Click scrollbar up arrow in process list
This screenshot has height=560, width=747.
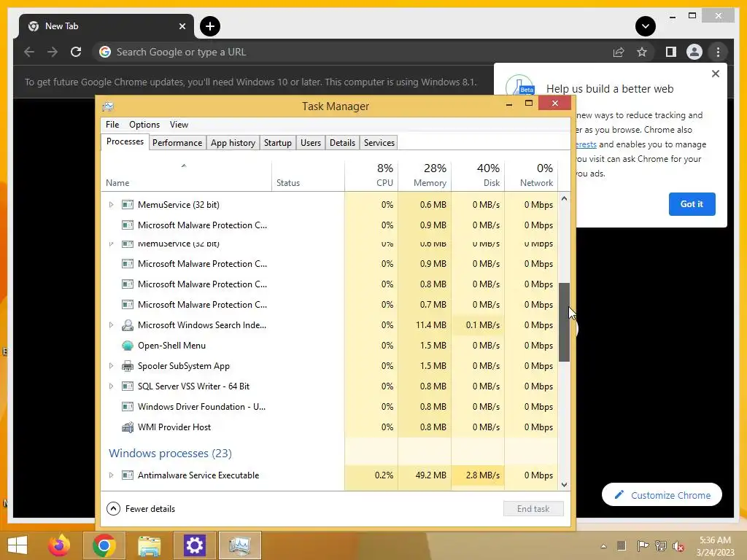564,198
